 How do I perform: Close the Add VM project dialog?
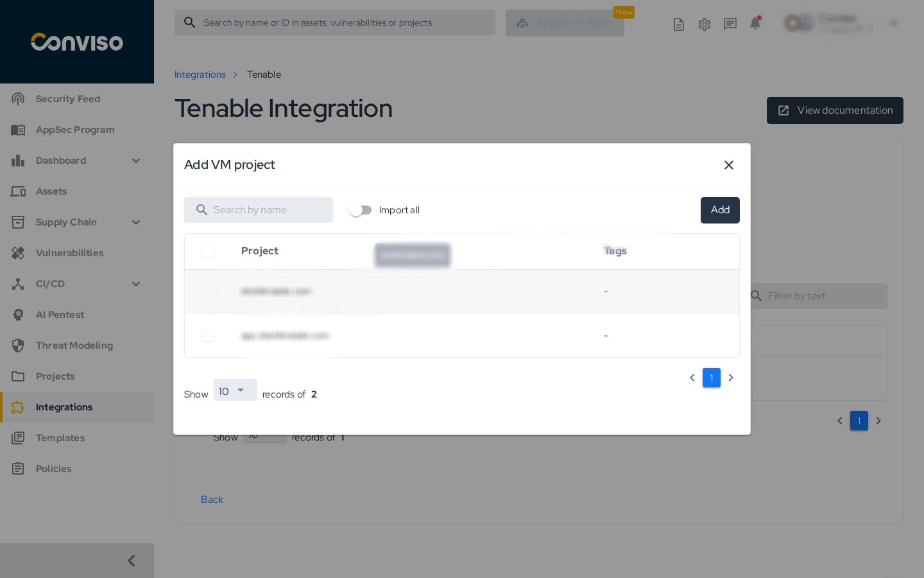click(x=729, y=165)
